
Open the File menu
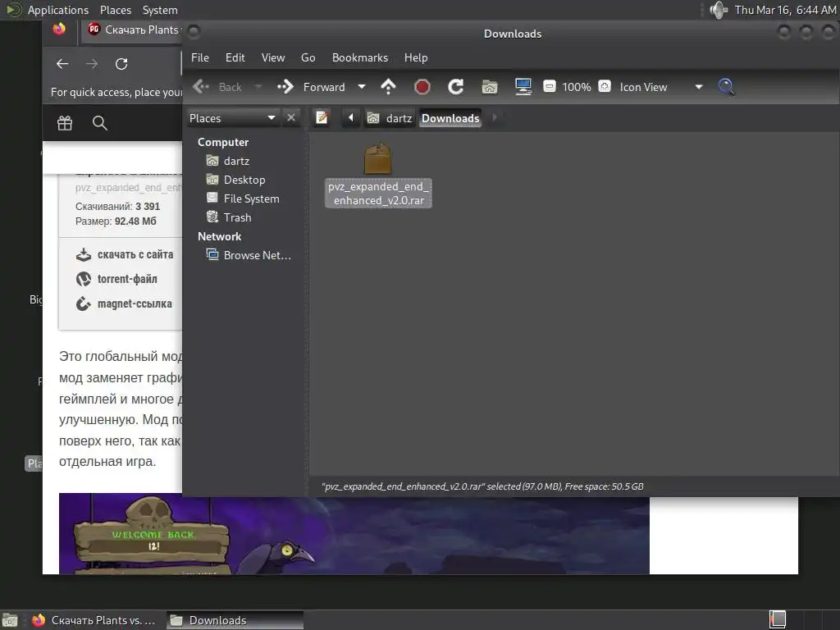[200, 57]
